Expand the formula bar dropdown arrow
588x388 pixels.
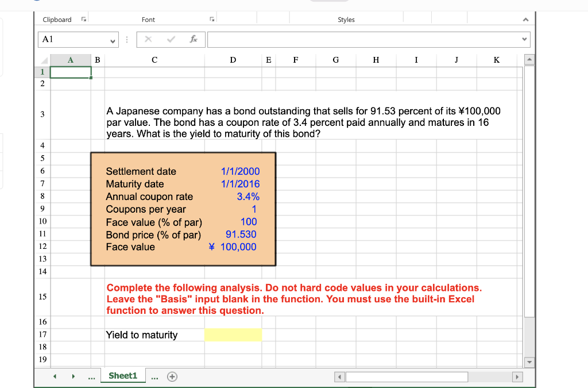524,39
